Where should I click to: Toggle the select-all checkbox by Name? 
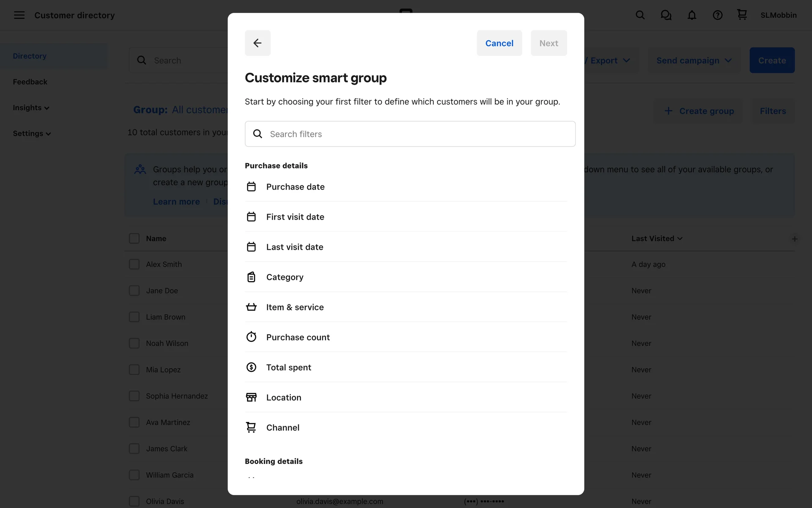click(x=134, y=238)
